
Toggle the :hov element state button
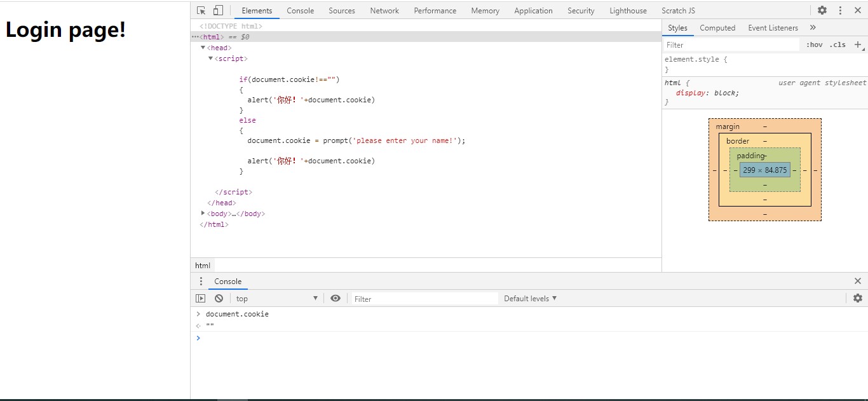[814, 45]
